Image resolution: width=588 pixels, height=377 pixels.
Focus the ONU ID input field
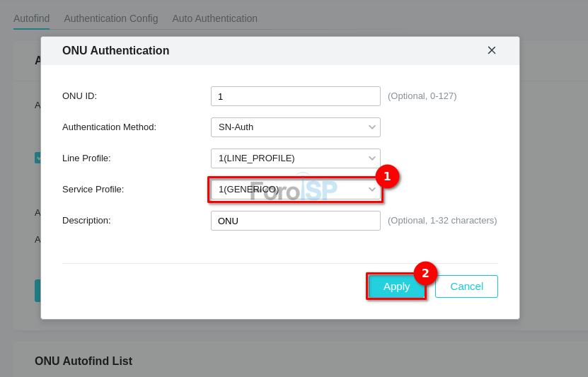pyautogui.click(x=295, y=96)
